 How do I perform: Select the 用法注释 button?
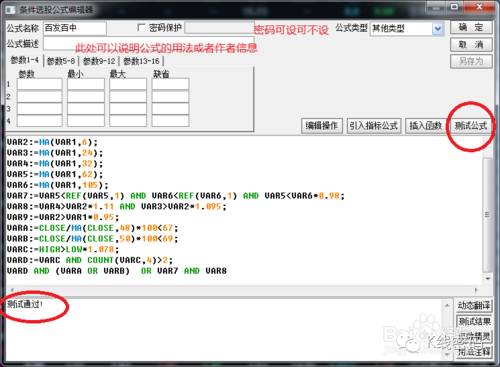(474, 352)
